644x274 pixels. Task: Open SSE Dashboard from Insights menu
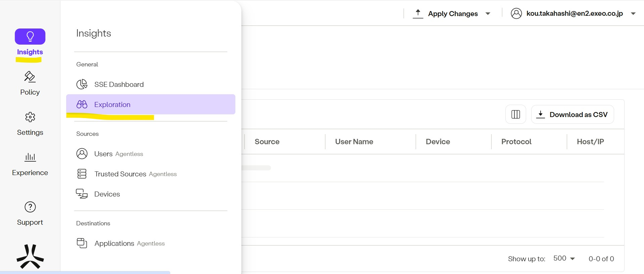119,85
